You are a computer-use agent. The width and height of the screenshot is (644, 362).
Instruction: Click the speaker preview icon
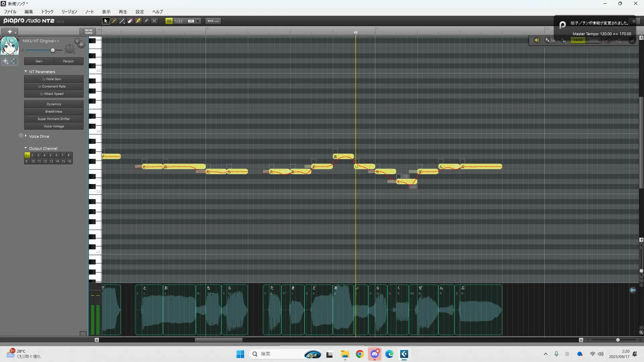537,40
